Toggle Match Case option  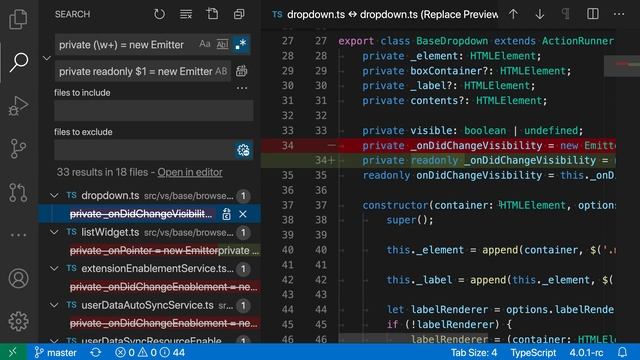204,44
